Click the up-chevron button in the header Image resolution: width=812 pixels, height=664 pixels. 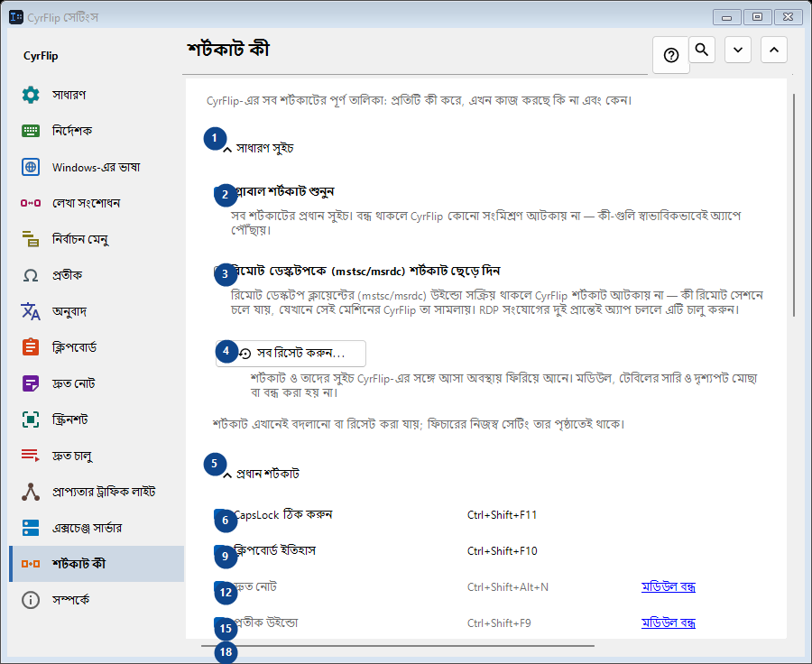[x=774, y=50]
